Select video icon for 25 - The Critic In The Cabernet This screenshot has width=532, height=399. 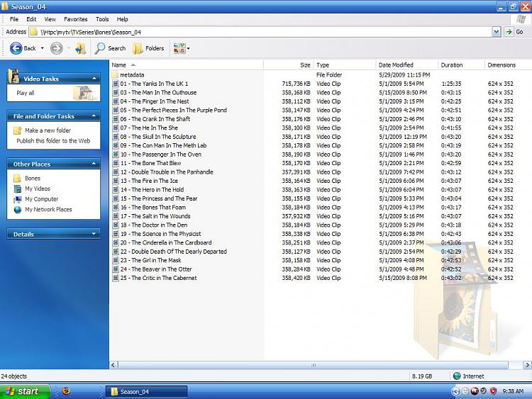[x=116, y=278]
